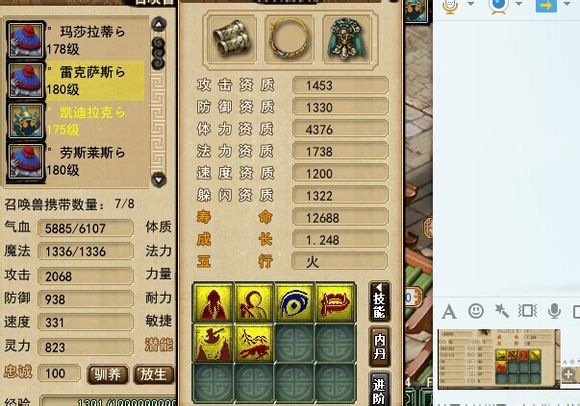This screenshot has height=406, width=580.
Task: Open the 技能 skills tab
Action: click(x=380, y=302)
